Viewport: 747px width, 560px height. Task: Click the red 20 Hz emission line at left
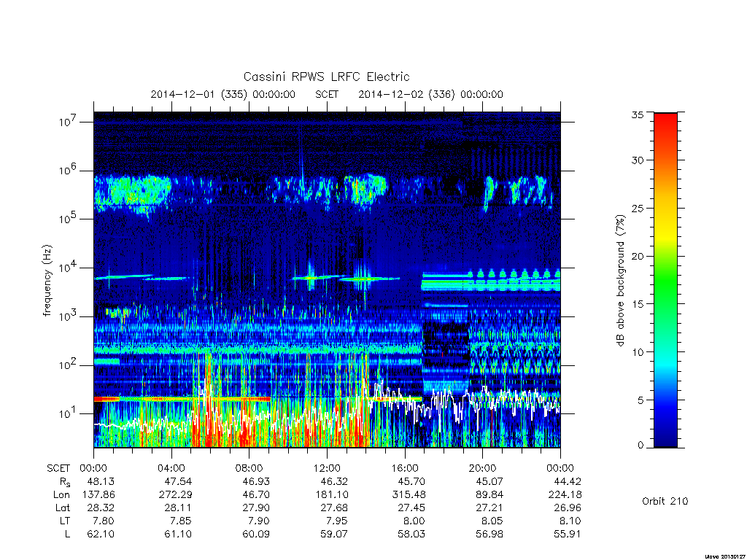click(107, 399)
